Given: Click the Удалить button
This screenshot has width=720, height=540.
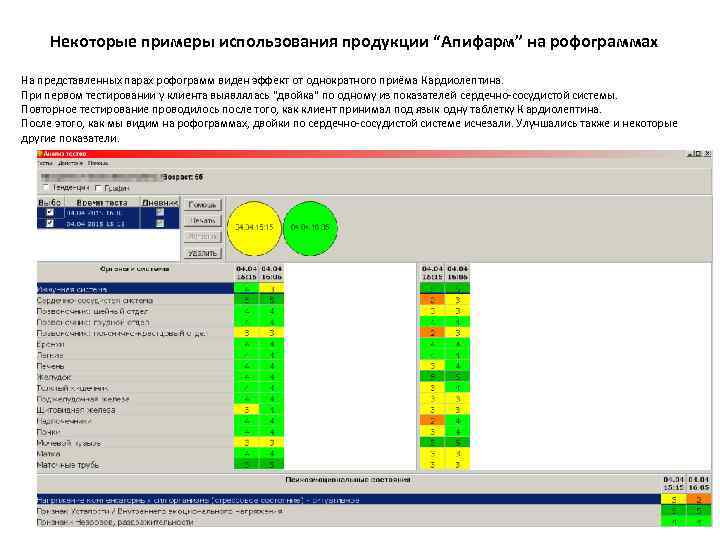Looking at the screenshot, I should click(x=202, y=253).
